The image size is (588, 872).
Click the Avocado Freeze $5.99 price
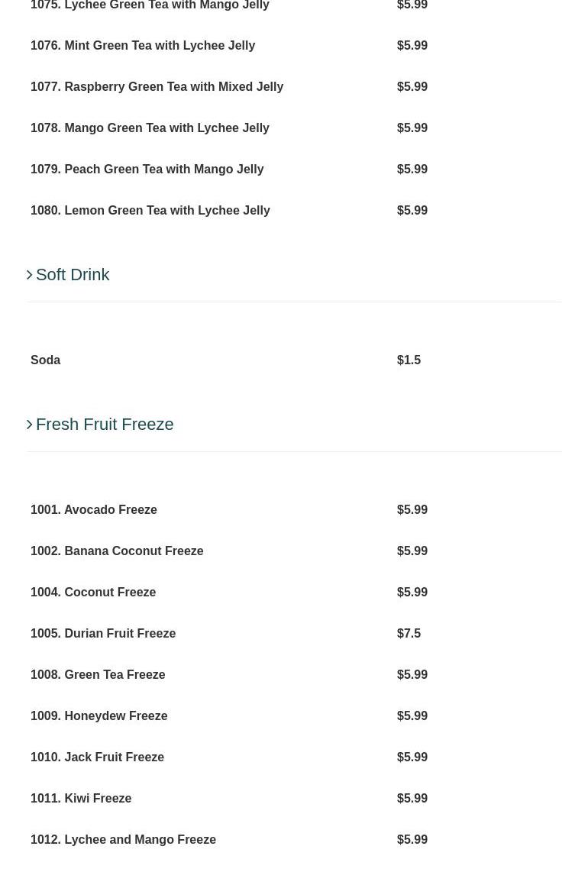tap(412, 510)
